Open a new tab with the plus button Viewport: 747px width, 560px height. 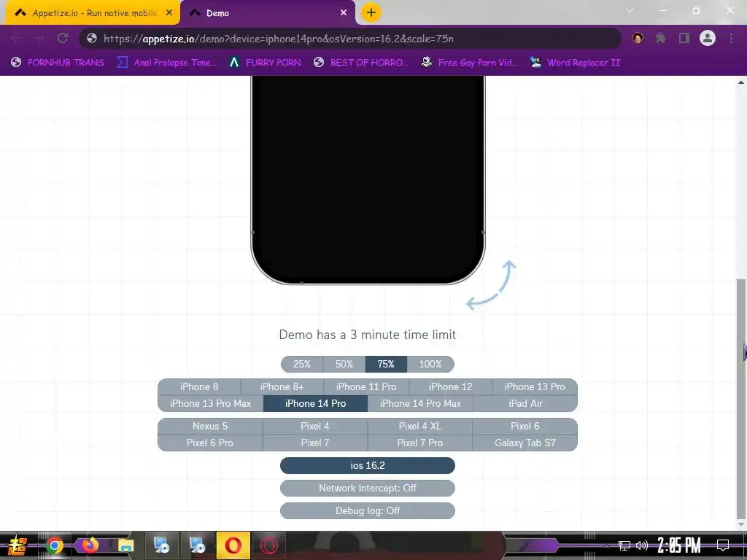(x=371, y=13)
